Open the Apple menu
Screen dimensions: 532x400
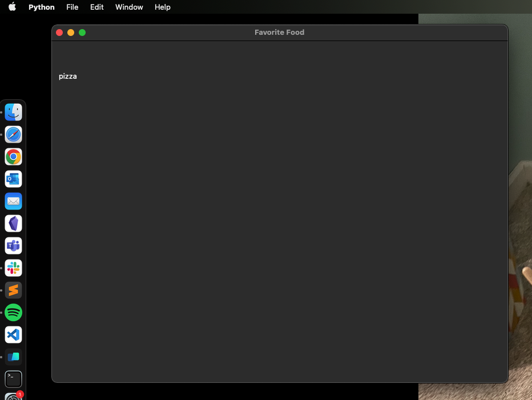click(x=12, y=7)
